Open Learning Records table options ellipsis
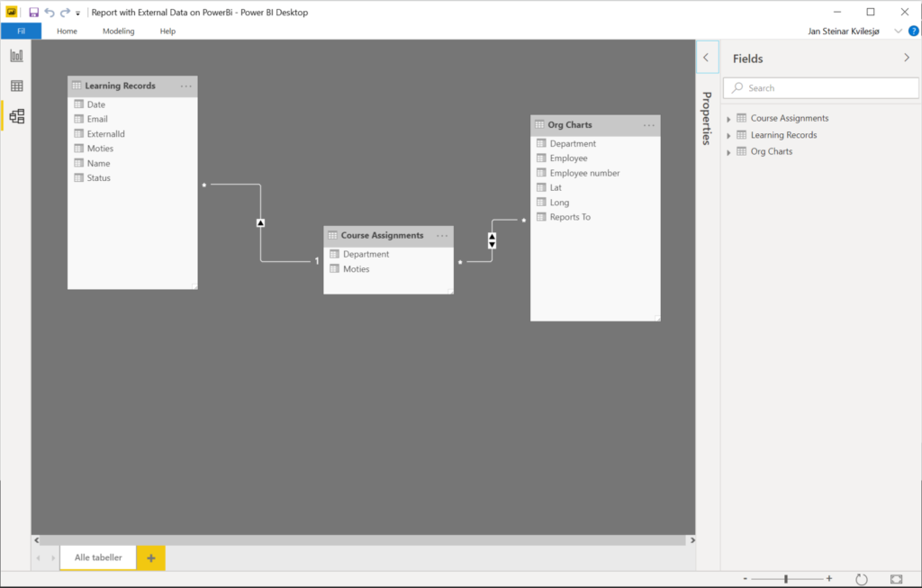This screenshot has width=922, height=588. click(185, 86)
